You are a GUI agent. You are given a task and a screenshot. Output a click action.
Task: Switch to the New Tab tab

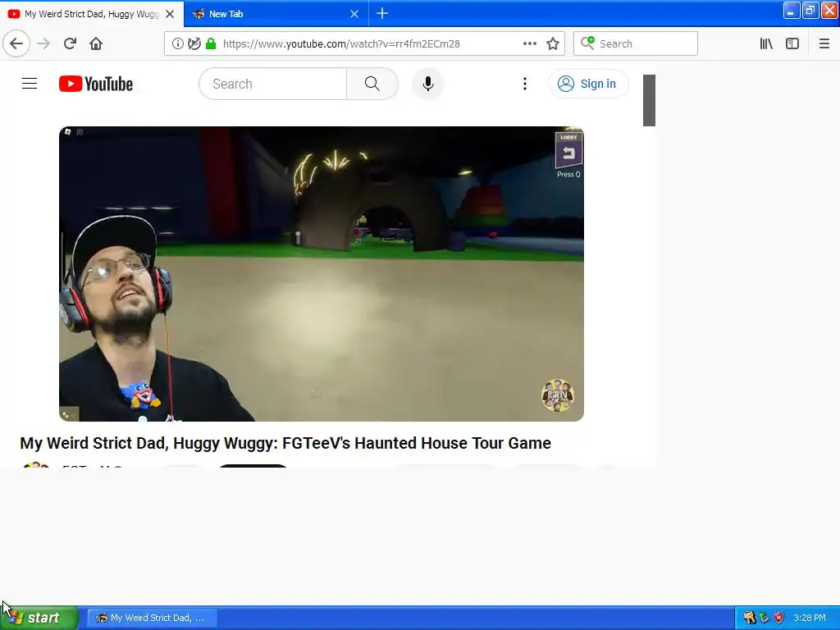(276, 13)
